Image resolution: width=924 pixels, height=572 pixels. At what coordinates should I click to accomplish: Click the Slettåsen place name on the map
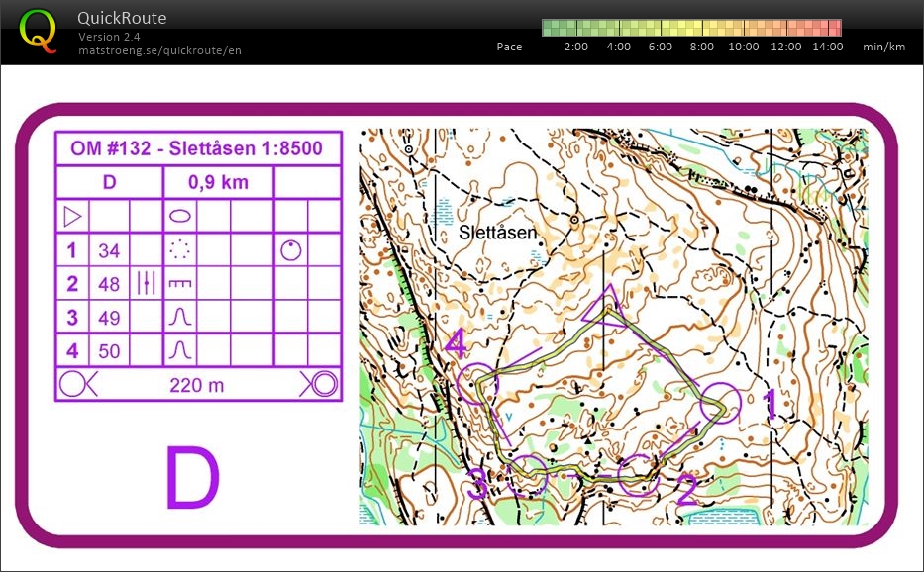(499, 232)
